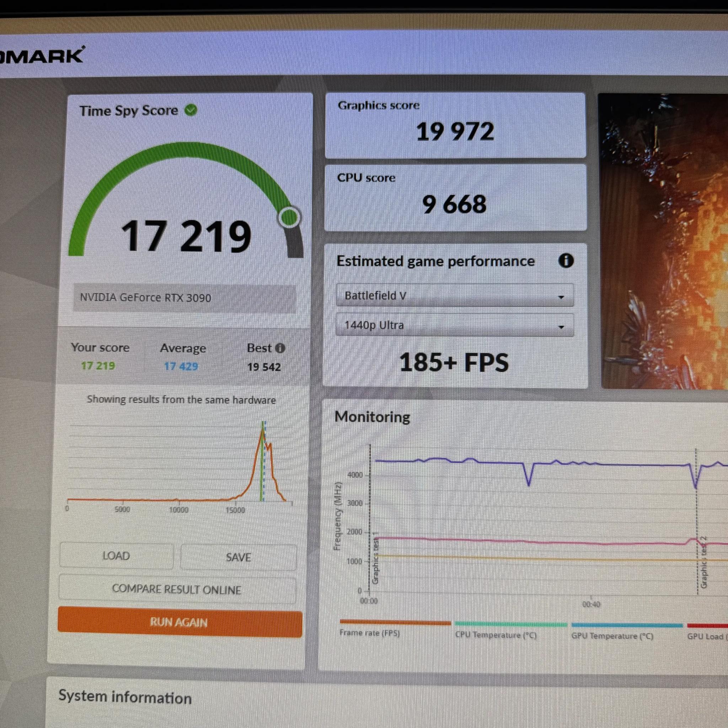This screenshot has height=728, width=728.
Task: Click the CPU score label
Action: pos(366,177)
